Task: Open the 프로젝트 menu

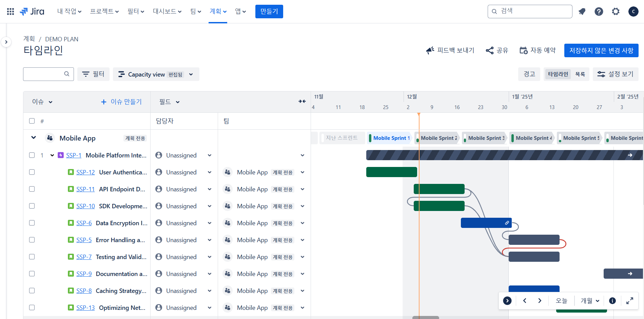Action: pyautogui.click(x=104, y=12)
